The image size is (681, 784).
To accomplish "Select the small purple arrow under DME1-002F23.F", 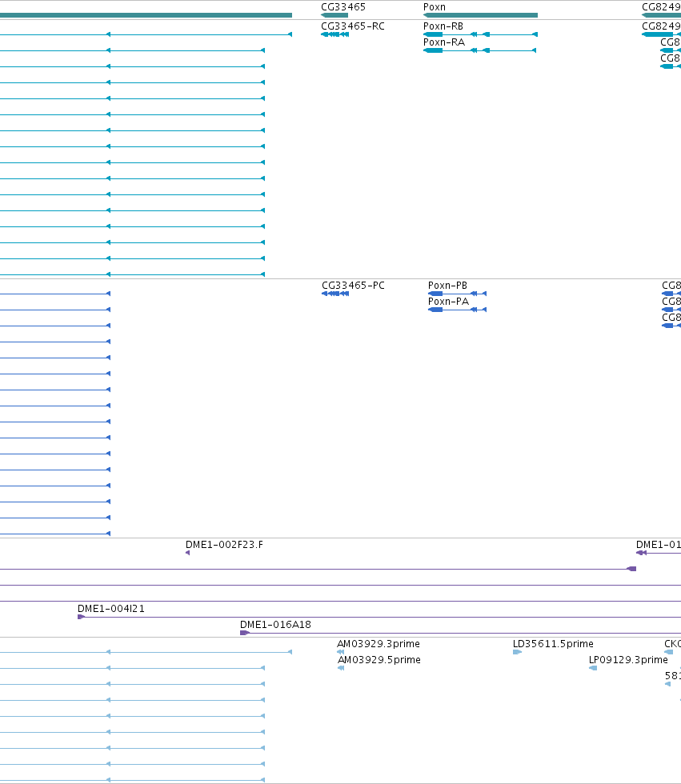I will pos(187,553).
